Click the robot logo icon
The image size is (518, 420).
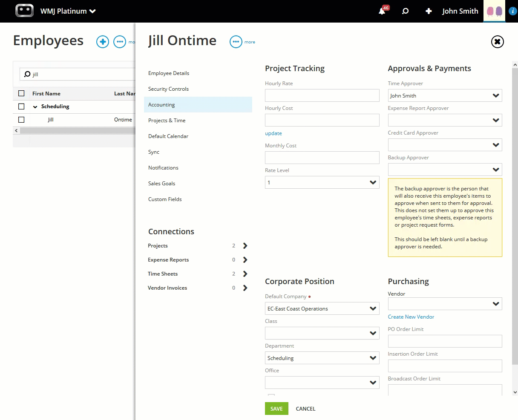tap(24, 11)
